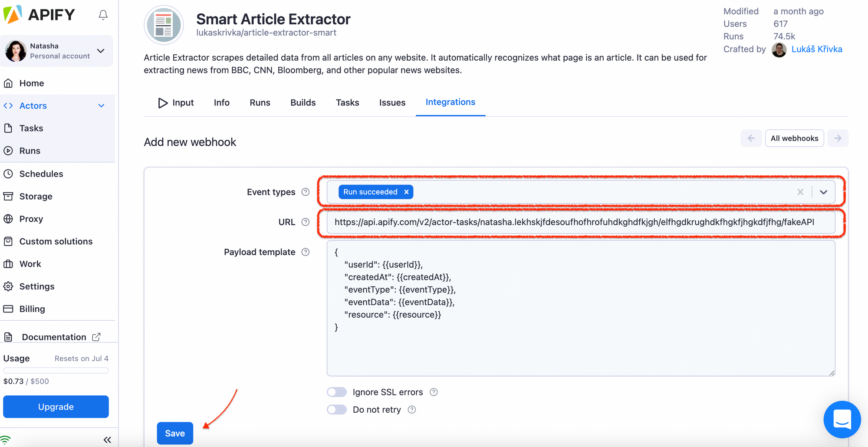Viewport: 868px width, 447px height.
Task: Open the notification bell
Action: 103,14
